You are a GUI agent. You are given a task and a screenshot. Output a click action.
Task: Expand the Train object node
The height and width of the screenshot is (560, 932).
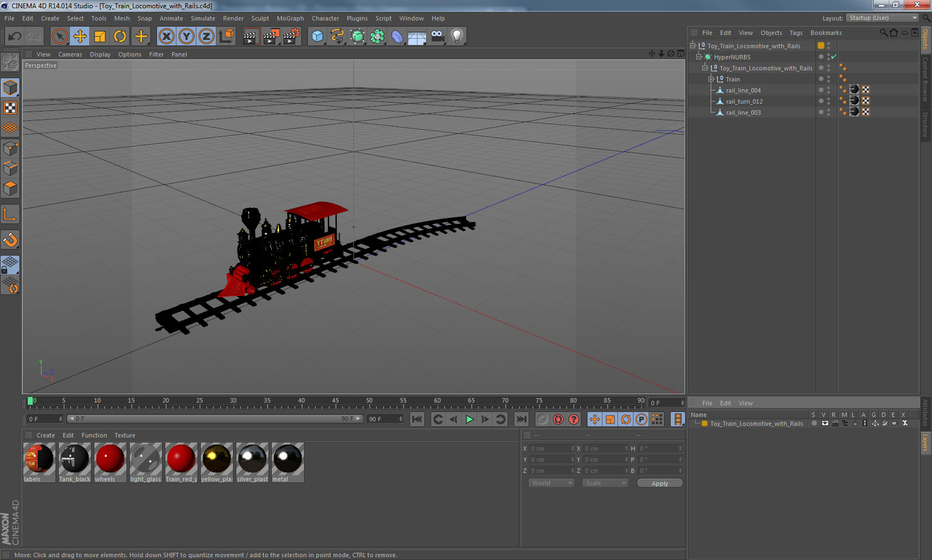coord(711,79)
